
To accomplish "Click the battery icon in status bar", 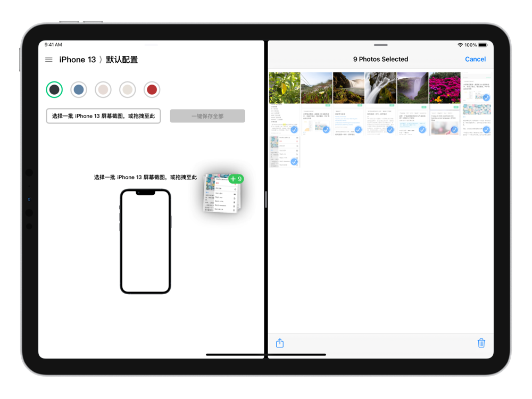I will 483,45.
